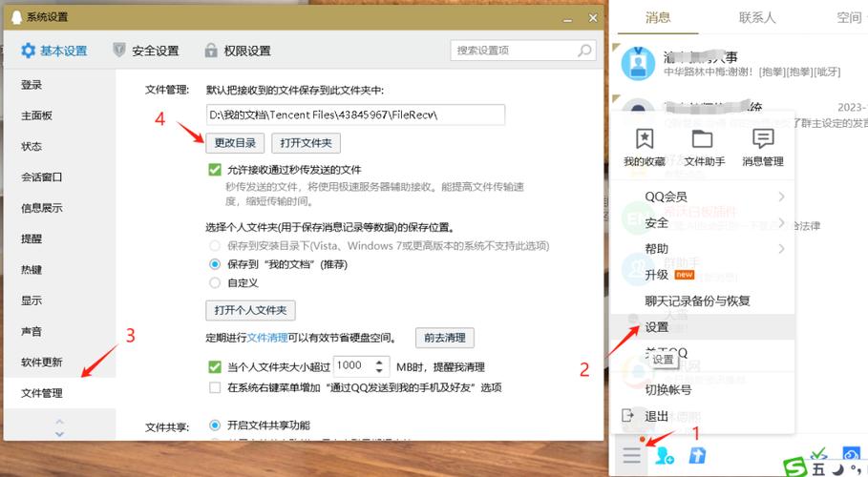Select 状态 in settings sidebar
This screenshot has height=477, width=868.
click(32, 147)
